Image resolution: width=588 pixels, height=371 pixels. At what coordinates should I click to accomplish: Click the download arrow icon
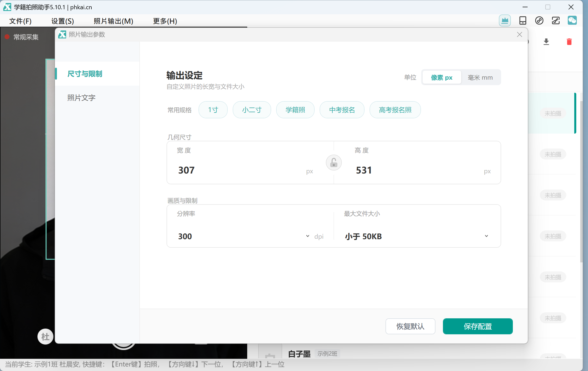546,42
